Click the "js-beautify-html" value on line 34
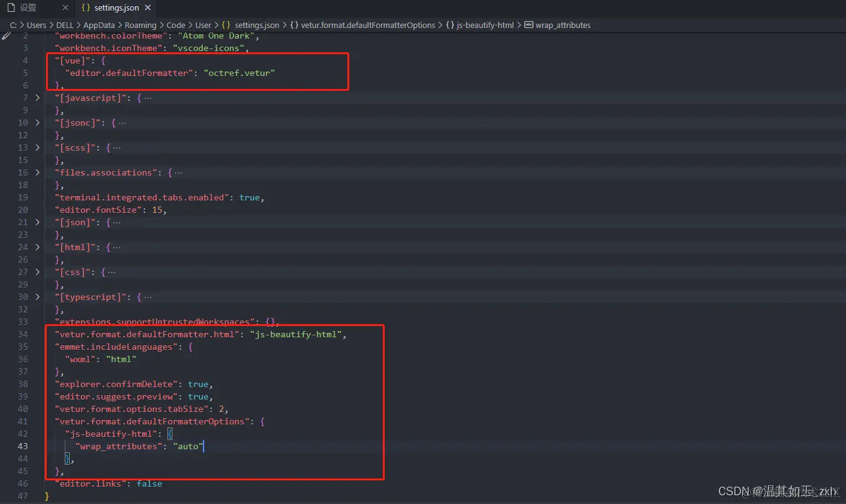 296,334
